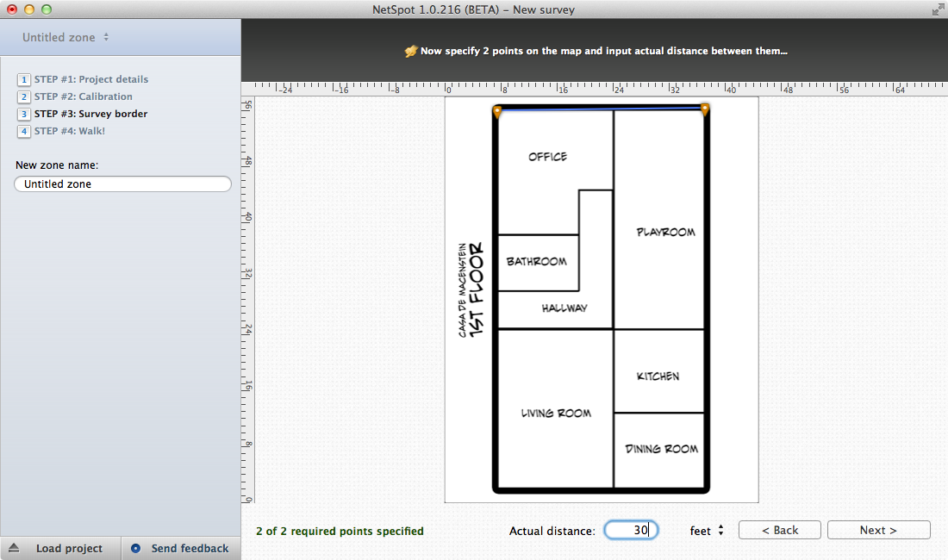Click the left calibration point marker
The width and height of the screenshot is (948, 560).
pyautogui.click(x=497, y=110)
